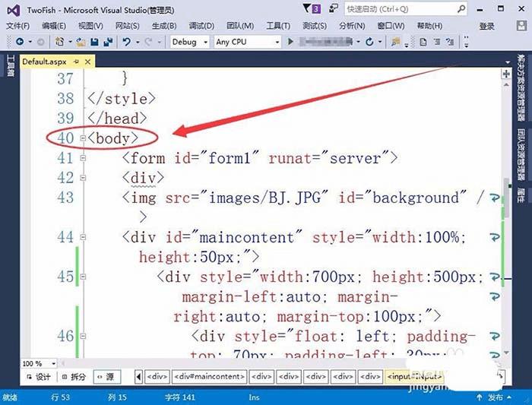
Task: Click the Ins status bar entry
Action: (254, 397)
